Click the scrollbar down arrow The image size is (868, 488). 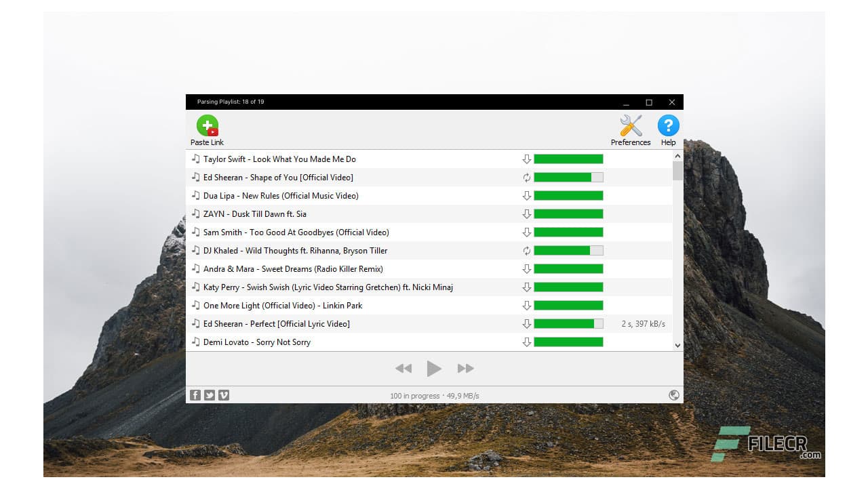pos(677,345)
